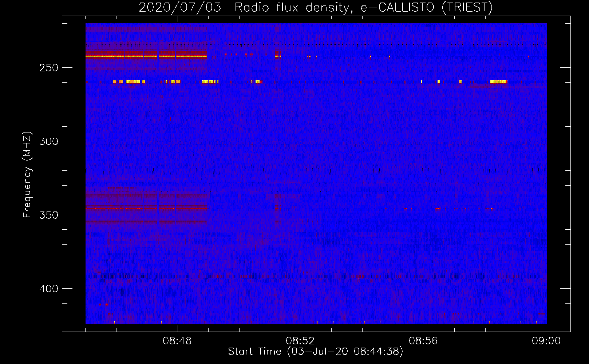
Task: Click the 350 frequency tick label
Action: pos(49,215)
